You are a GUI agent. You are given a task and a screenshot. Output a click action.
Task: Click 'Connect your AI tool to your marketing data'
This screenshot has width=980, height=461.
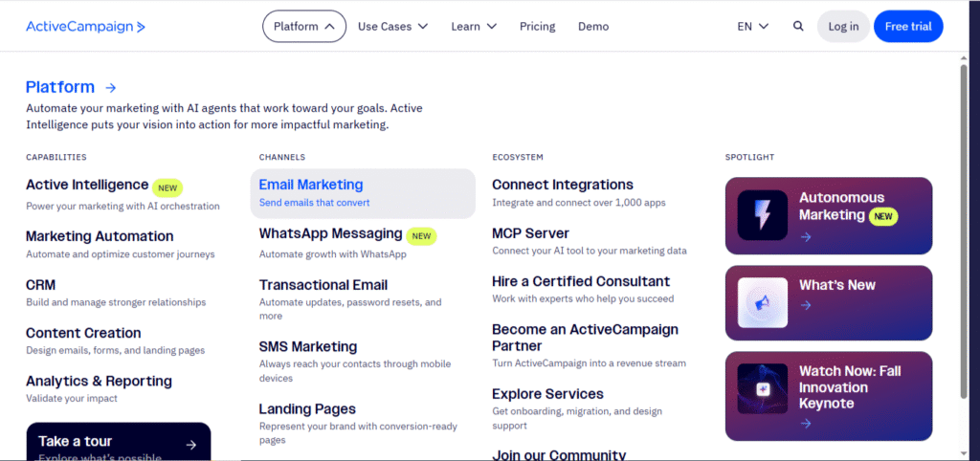coord(590,251)
